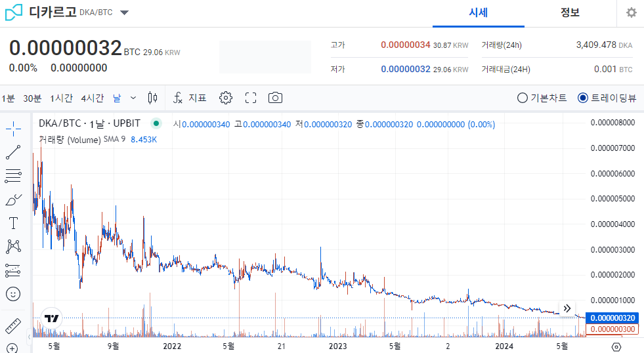Image resolution: width=644 pixels, height=353 pixels.
Task: Click the 2024 label on time axis
Action: [x=504, y=346]
